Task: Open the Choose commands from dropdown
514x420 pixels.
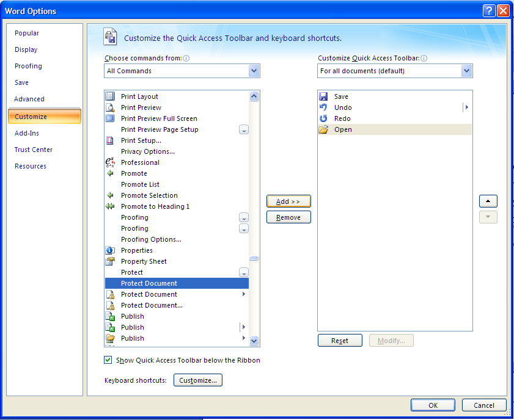Action: pyautogui.click(x=254, y=71)
